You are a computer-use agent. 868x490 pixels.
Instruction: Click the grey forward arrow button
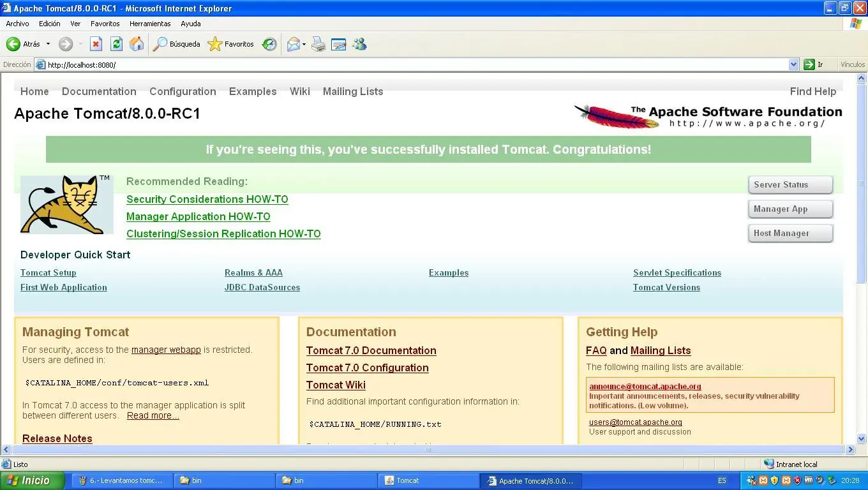tap(66, 44)
